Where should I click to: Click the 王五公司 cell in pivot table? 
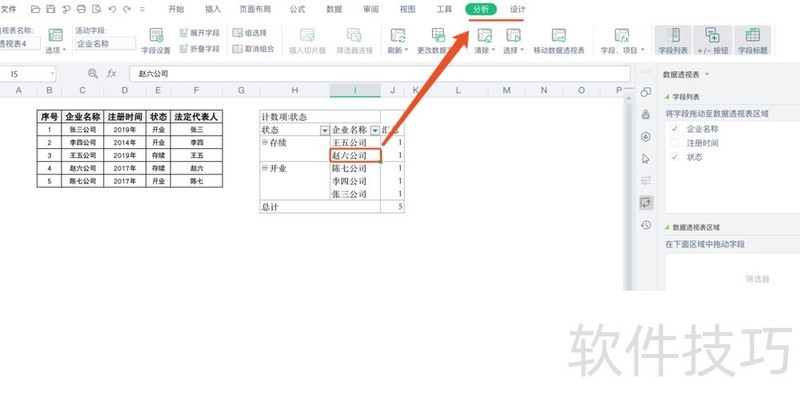355,142
